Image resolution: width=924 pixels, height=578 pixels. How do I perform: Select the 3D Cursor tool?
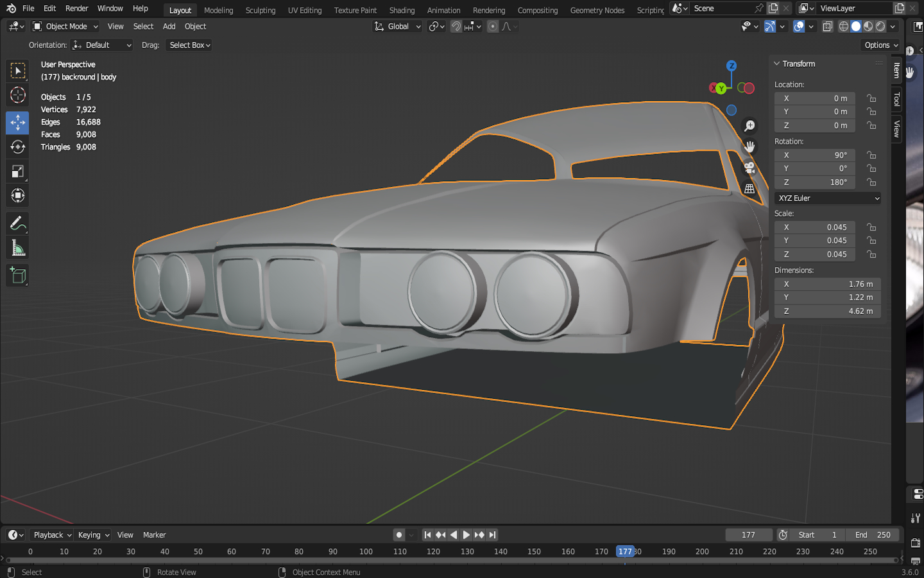[17, 95]
